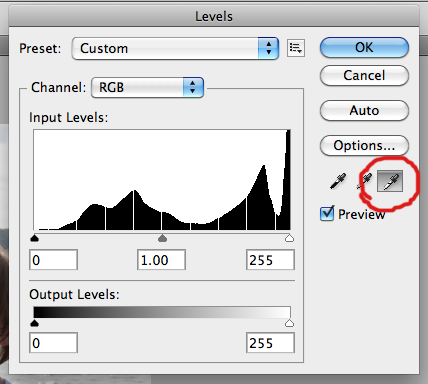Click the input highlight value field 255
This screenshot has width=428, height=384.
(x=270, y=260)
